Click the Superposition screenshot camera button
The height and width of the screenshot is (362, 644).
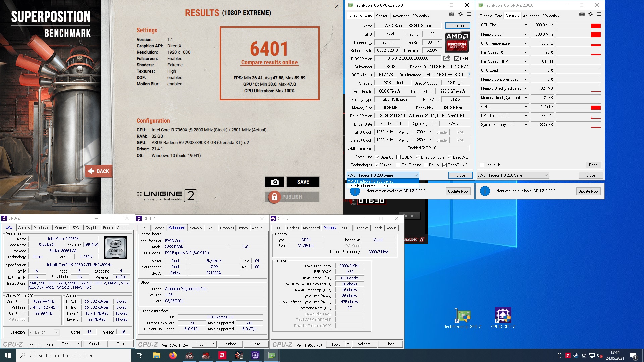pos(275,182)
